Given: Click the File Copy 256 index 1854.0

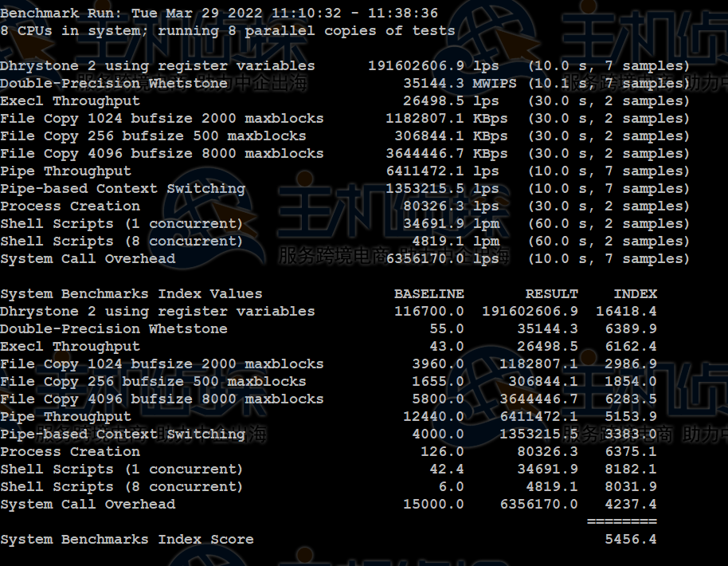Looking at the screenshot, I should 630,382.
